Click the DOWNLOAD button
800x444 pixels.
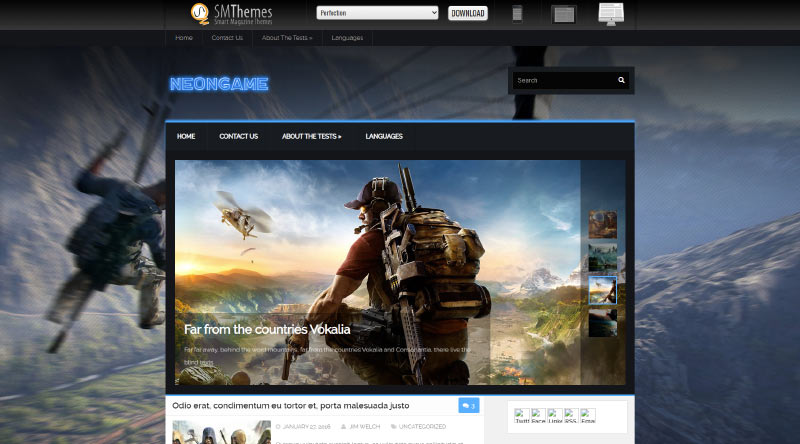click(468, 13)
